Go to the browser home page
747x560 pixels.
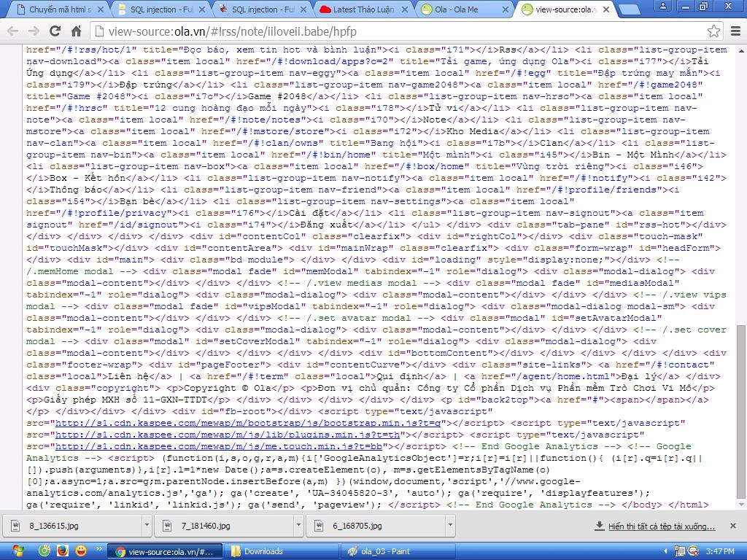pyautogui.click(x=76, y=31)
